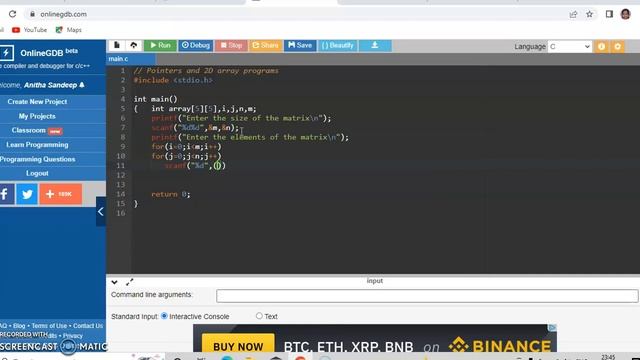Viewport: 640px width, 360px height.
Task: Open the YouTube bookmark
Action: coord(29,30)
